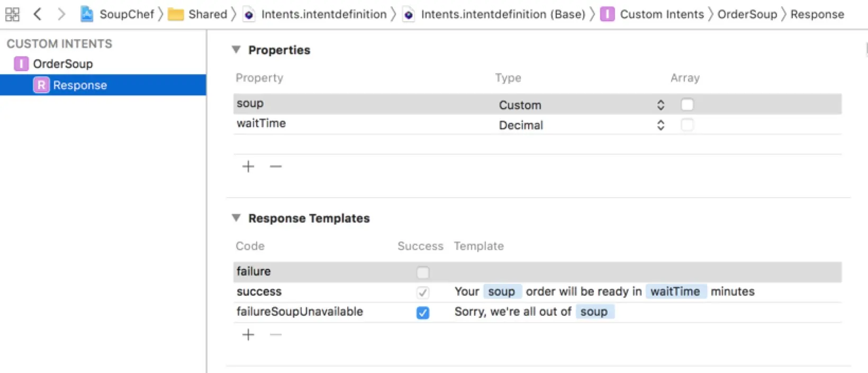Click Intents.intentdefinition (Base) breadcrumb
This screenshot has width=868, height=373.
coord(502,14)
